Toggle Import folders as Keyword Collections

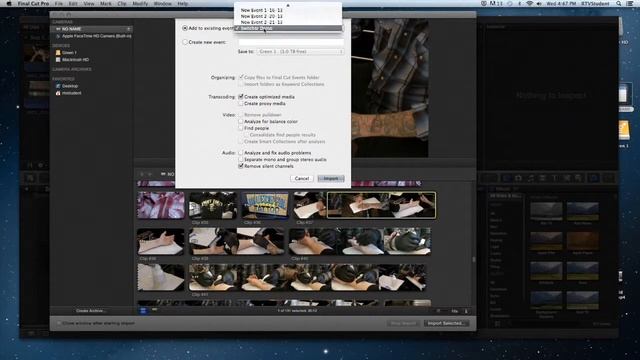(241, 84)
